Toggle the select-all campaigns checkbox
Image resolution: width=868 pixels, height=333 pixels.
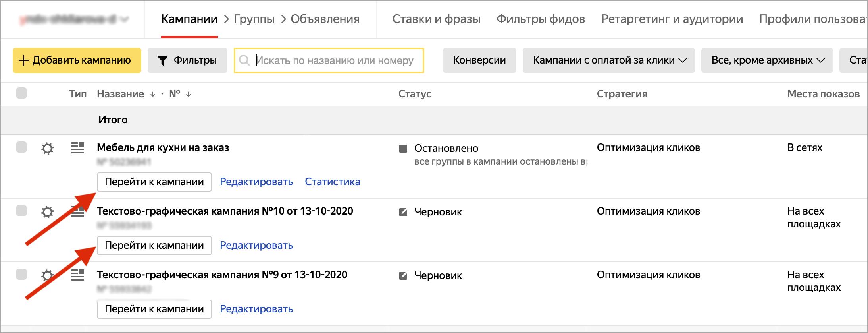(x=21, y=93)
